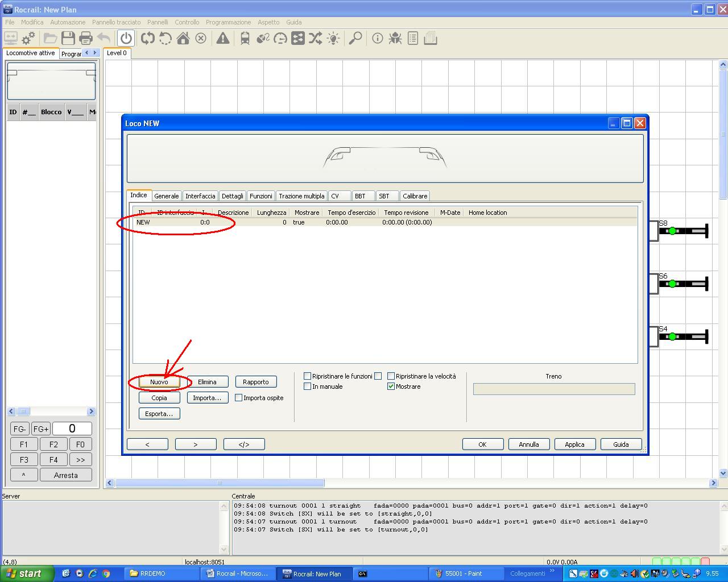Click the document list icon in toolbar

coord(413,38)
